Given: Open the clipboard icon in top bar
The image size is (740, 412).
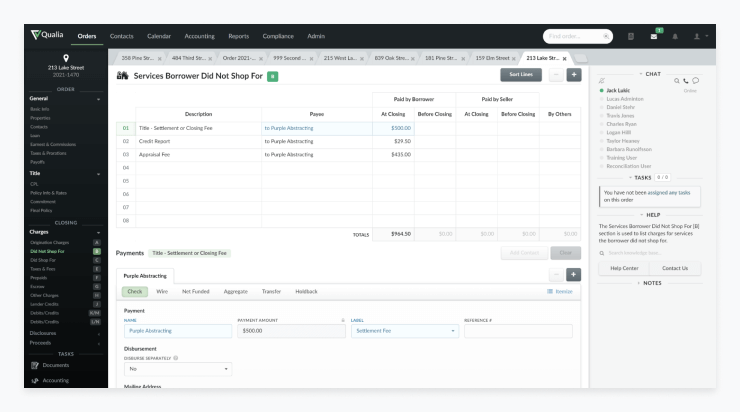Looking at the screenshot, I should (631, 36).
